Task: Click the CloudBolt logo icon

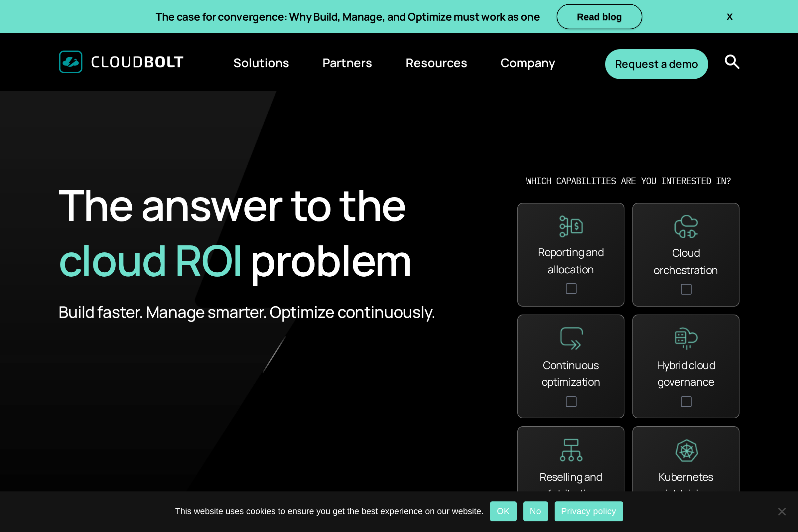Action: (x=70, y=62)
